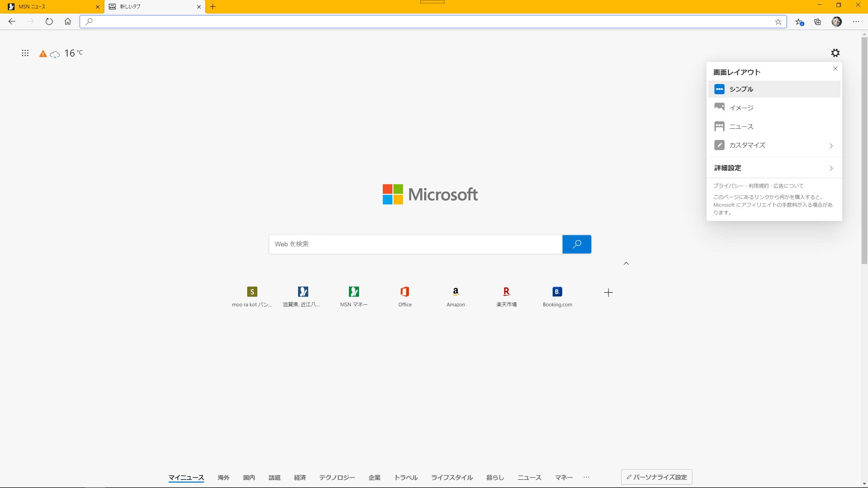Viewport: 868px width, 488px height.
Task: Show more news categories ellipsis
Action: (x=586, y=477)
